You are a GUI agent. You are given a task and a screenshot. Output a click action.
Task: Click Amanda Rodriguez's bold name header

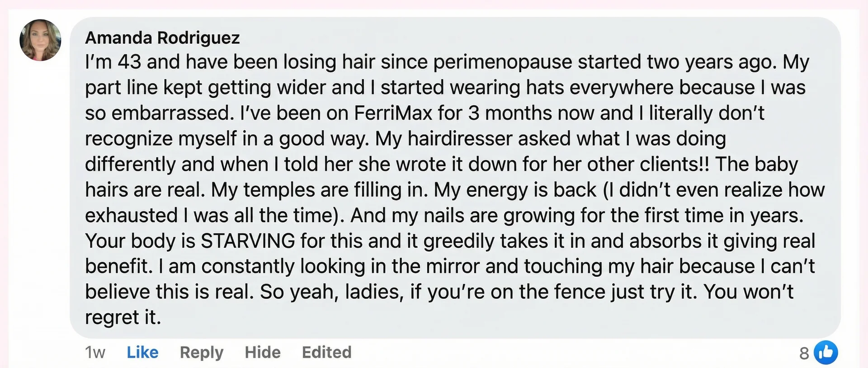(163, 37)
